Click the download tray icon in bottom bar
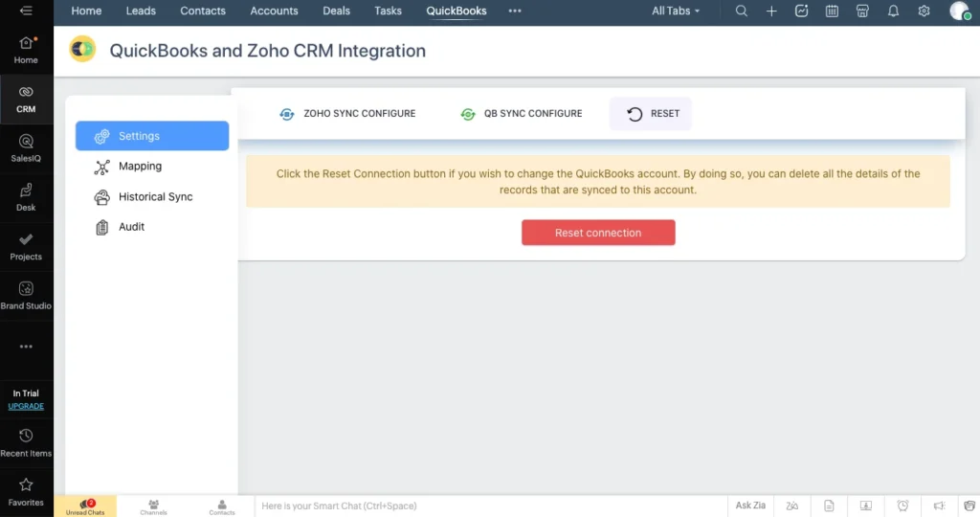This screenshot has height=517, width=980. [x=865, y=506]
